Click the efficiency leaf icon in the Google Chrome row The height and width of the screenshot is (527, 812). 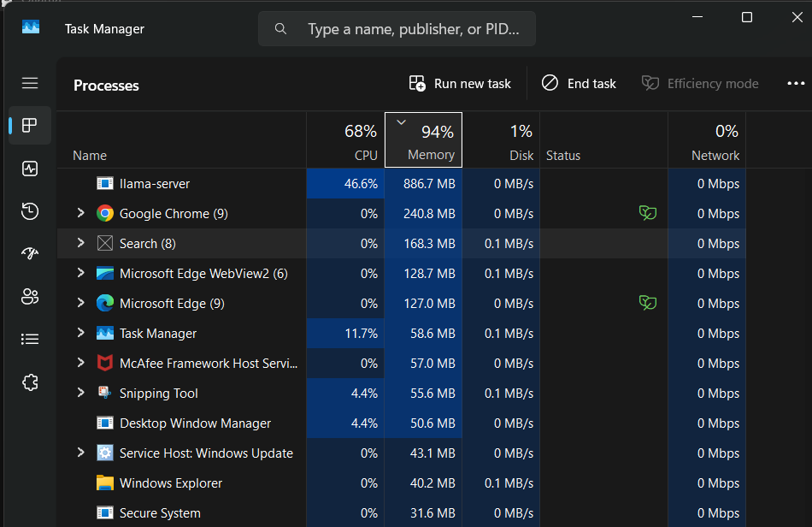tap(648, 212)
